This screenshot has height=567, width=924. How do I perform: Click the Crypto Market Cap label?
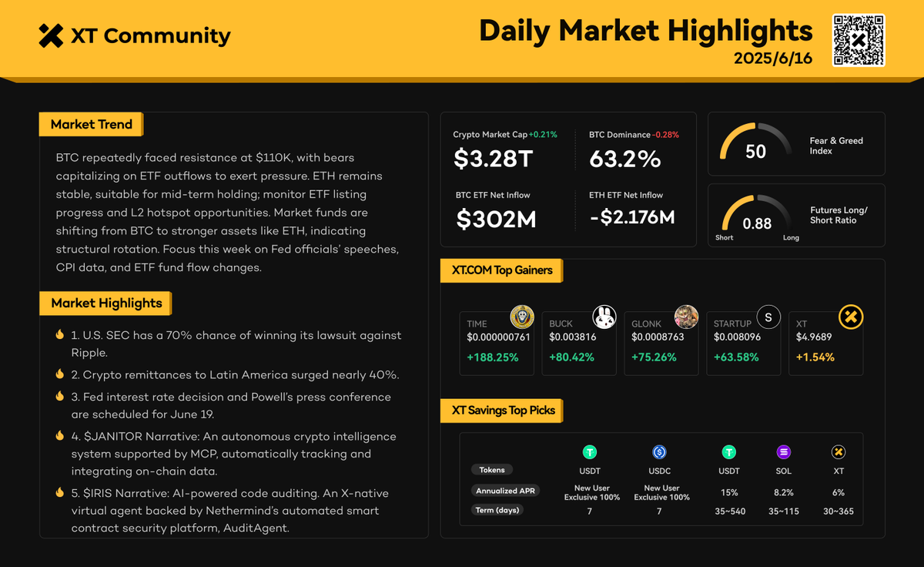pyautogui.click(x=490, y=135)
